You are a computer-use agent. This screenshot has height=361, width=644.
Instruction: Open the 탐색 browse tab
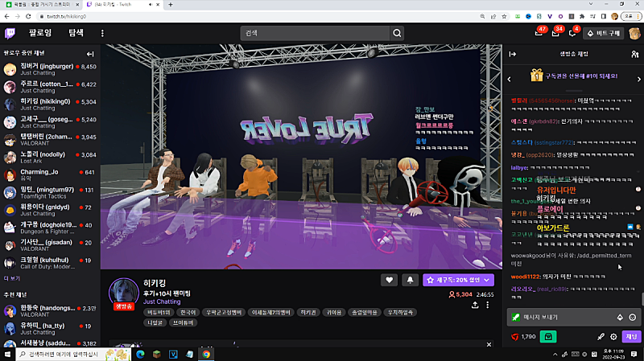pos(76,33)
